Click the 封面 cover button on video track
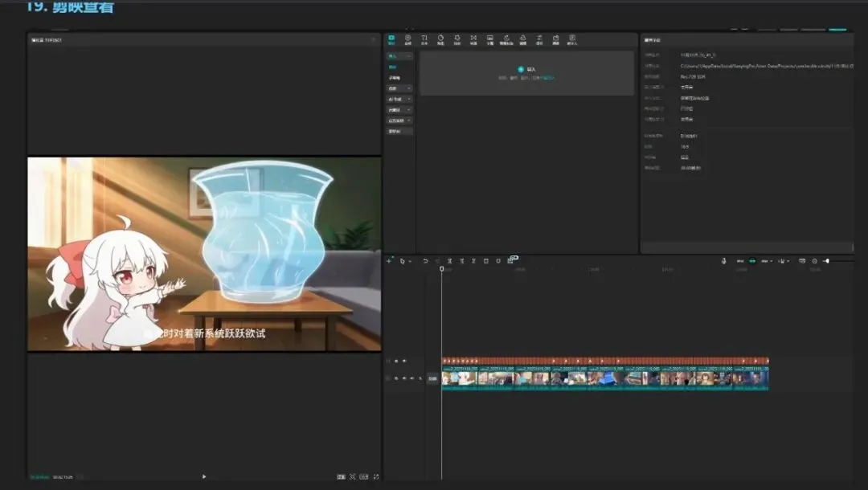Image resolution: width=868 pixels, height=490 pixels. pyautogui.click(x=433, y=379)
